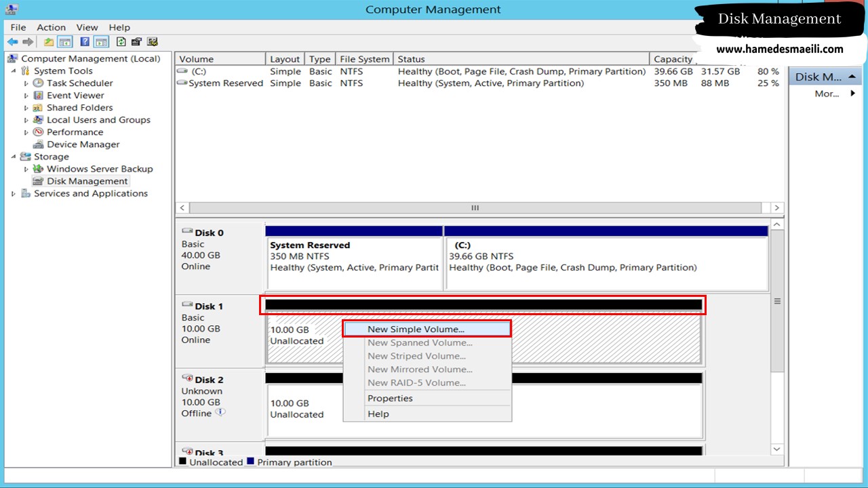Image resolution: width=868 pixels, height=488 pixels.
Task: Expand the Task Scheduler node
Action: tap(26, 83)
